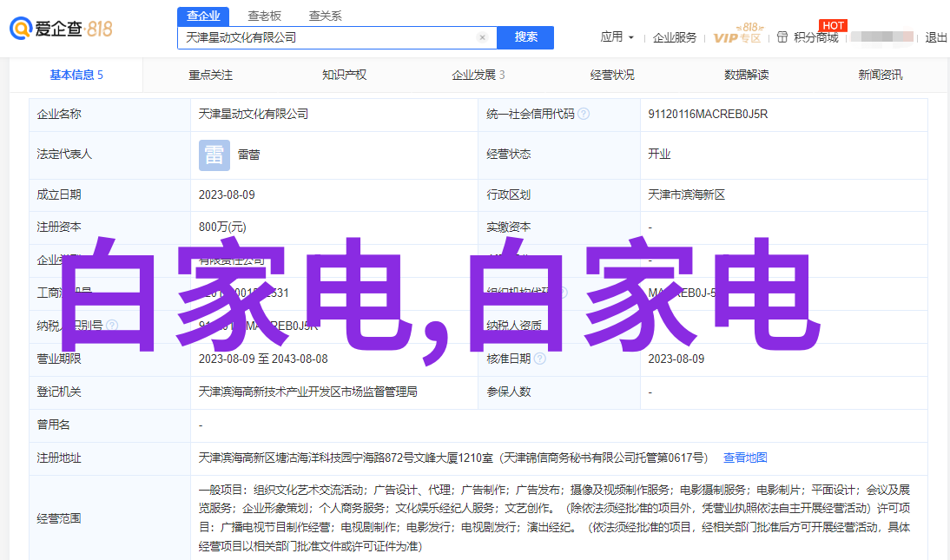
Task: Click the help icon next to 纳税人识别号
Action: click(112, 326)
